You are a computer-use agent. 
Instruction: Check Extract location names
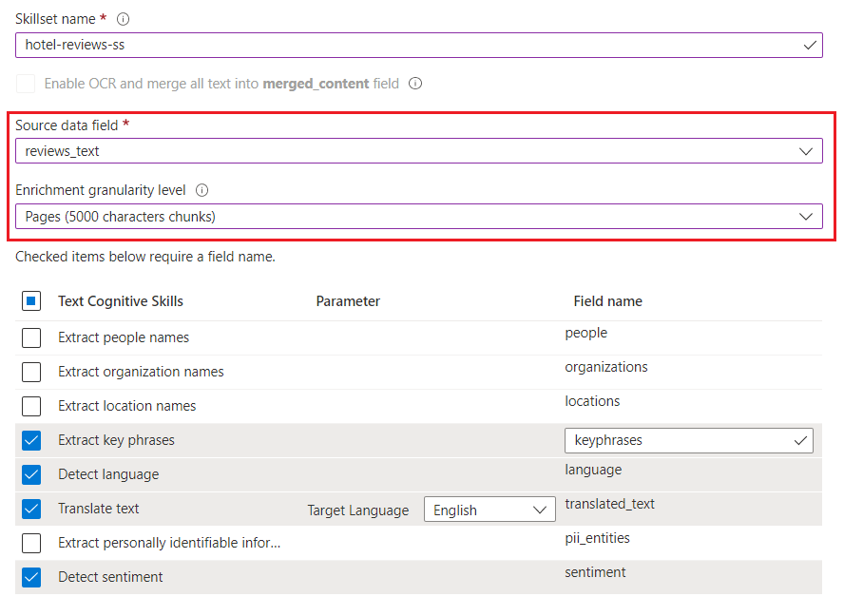(29, 406)
